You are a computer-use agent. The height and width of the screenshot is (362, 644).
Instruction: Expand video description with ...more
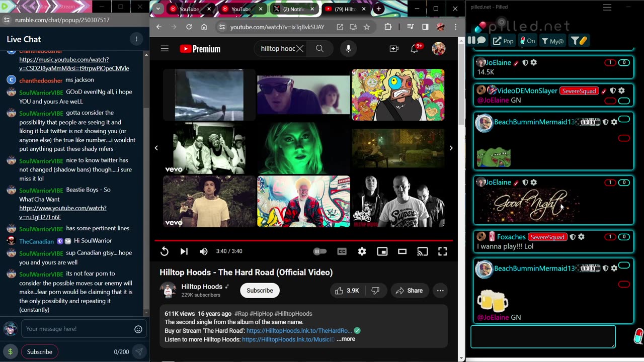[x=346, y=339]
